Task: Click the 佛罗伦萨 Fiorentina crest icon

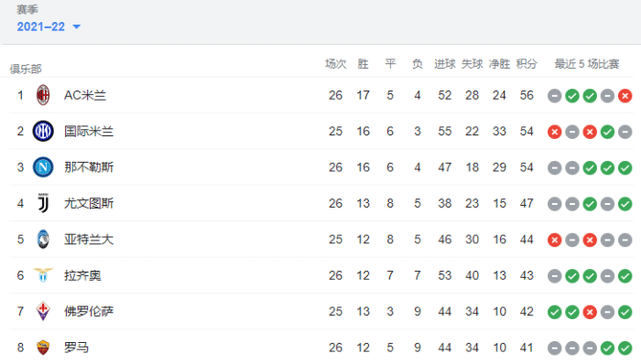Action: click(43, 311)
